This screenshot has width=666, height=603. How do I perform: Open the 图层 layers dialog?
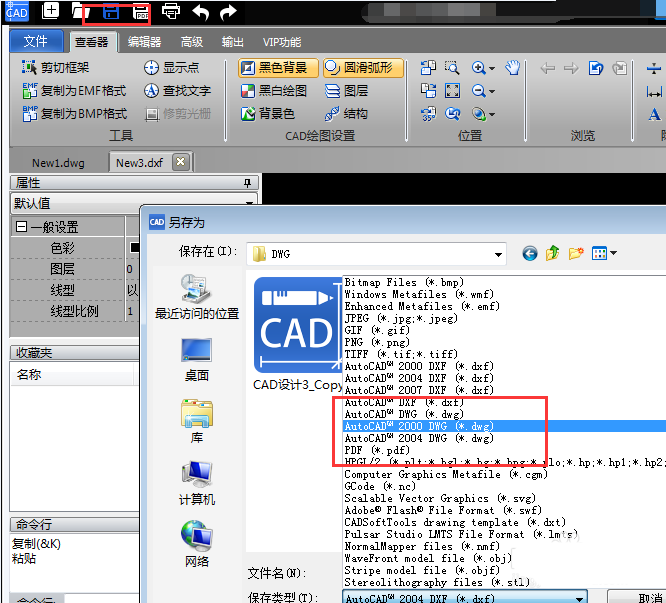click(346, 90)
